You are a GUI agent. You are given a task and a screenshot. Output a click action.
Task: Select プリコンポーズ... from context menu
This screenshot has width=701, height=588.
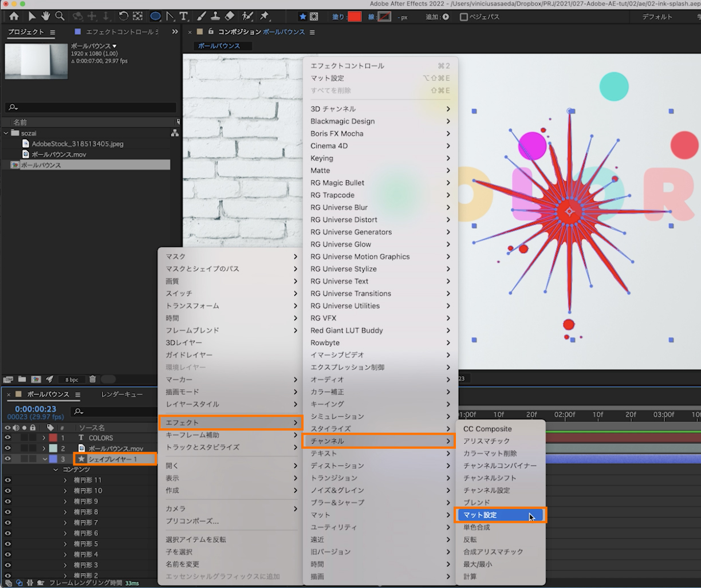[x=231, y=521]
